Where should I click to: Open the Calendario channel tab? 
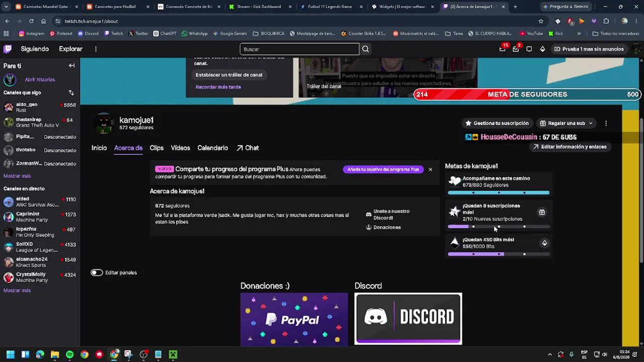pos(212,148)
